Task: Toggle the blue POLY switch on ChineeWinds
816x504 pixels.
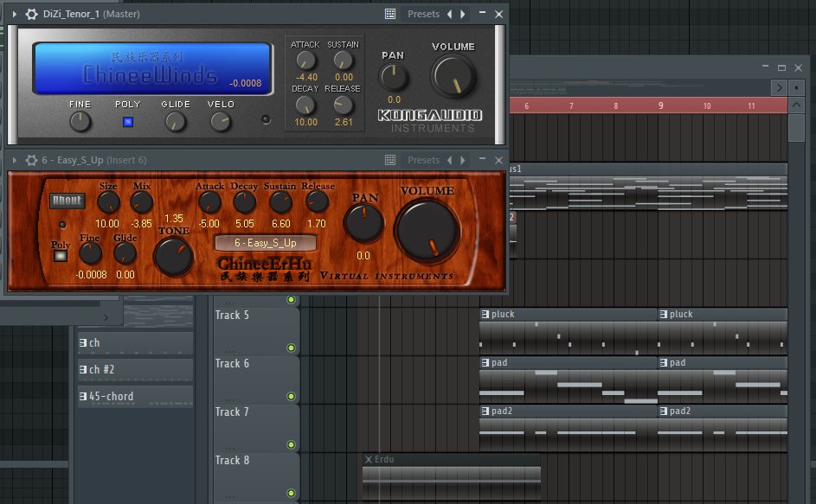Action: click(x=128, y=122)
